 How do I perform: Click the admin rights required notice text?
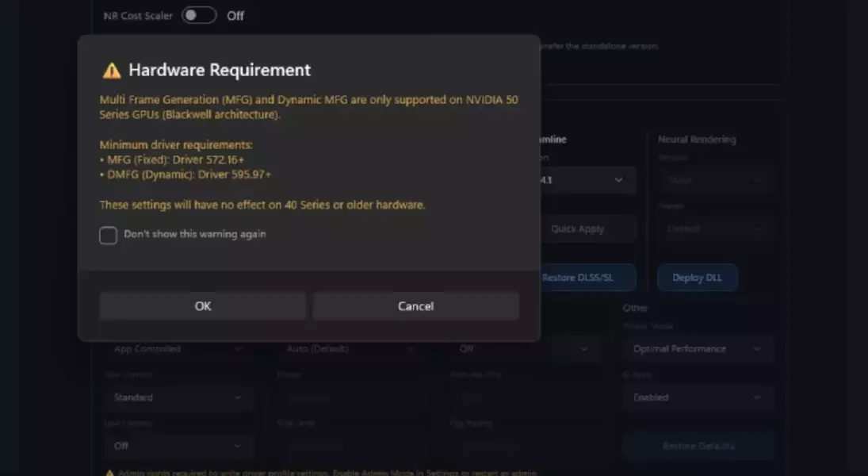click(x=327, y=474)
